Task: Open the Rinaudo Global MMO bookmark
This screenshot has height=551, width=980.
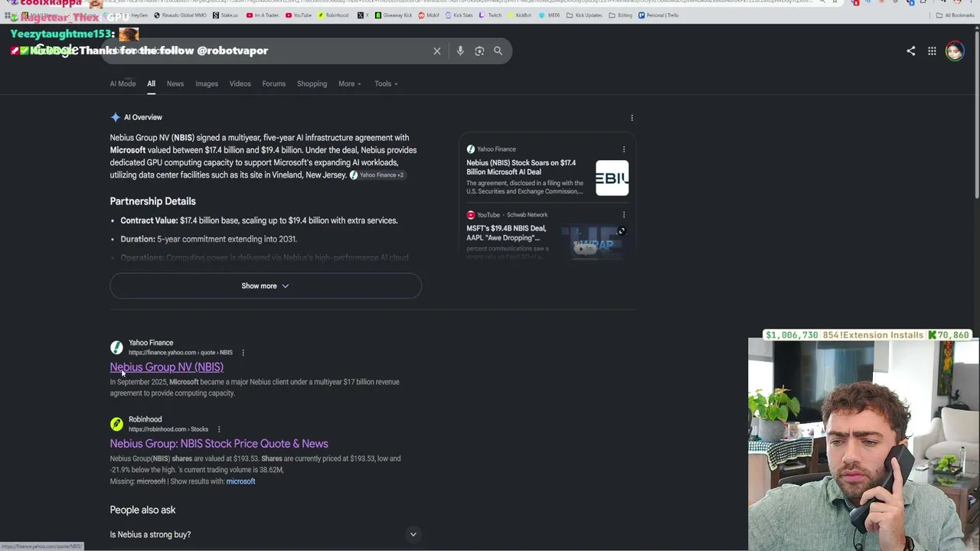Action: [181, 15]
